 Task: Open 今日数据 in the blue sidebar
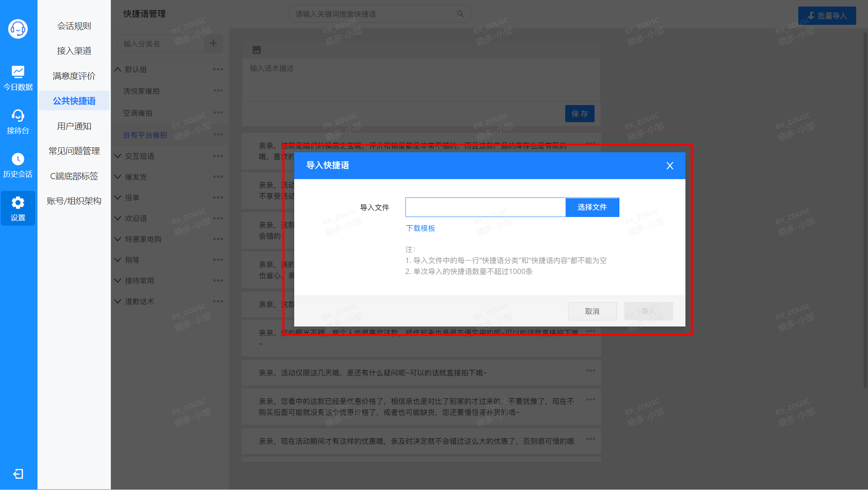click(18, 79)
